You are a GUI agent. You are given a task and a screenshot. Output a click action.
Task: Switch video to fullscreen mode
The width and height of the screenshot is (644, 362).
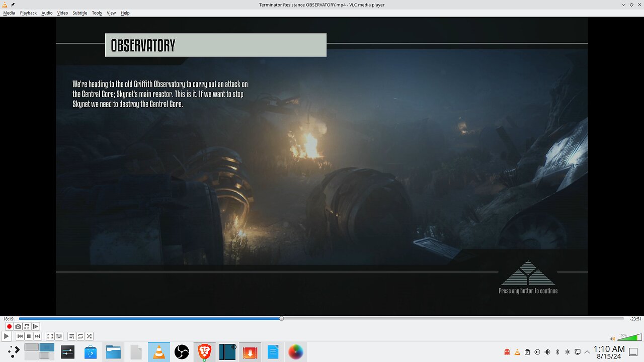click(x=50, y=336)
